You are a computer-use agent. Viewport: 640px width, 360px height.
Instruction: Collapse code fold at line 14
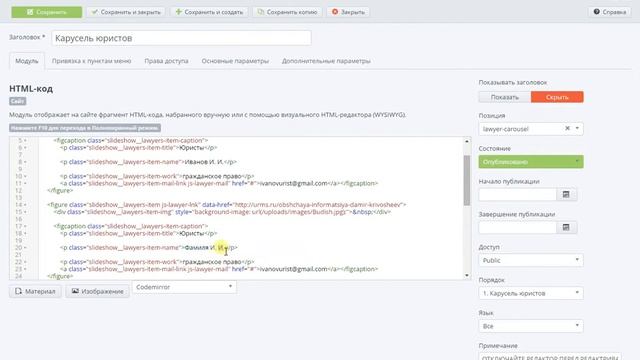pyautogui.click(x=25, y=205)
